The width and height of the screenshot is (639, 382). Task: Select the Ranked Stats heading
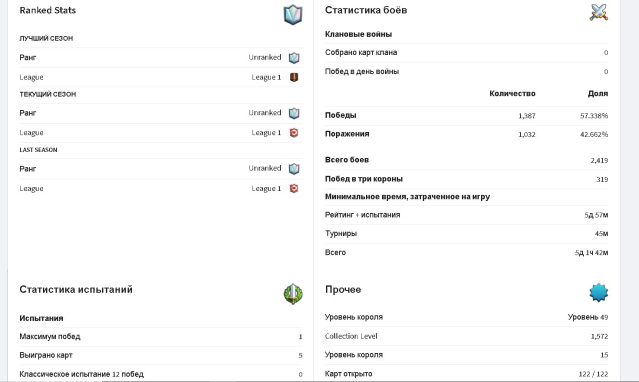(48, 11)
